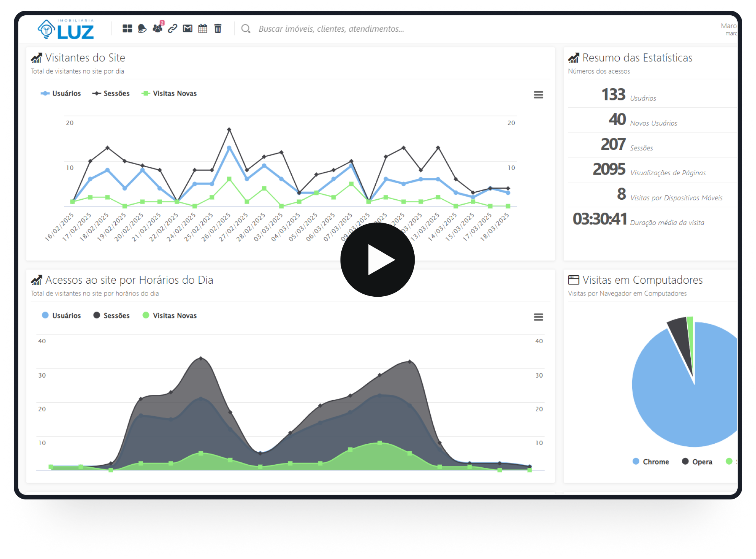Toggle Sessões series in Visitantes chart

coord(111,94)
